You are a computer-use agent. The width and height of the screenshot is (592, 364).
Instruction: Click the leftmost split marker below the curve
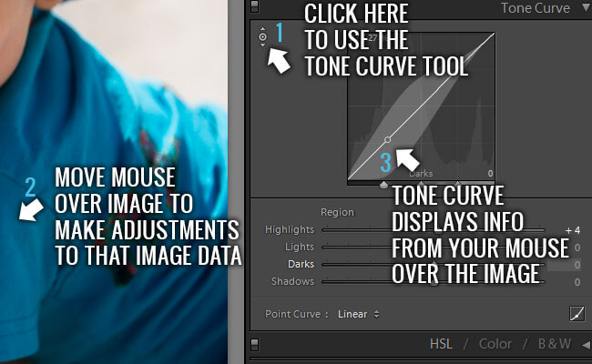(383, 185)
